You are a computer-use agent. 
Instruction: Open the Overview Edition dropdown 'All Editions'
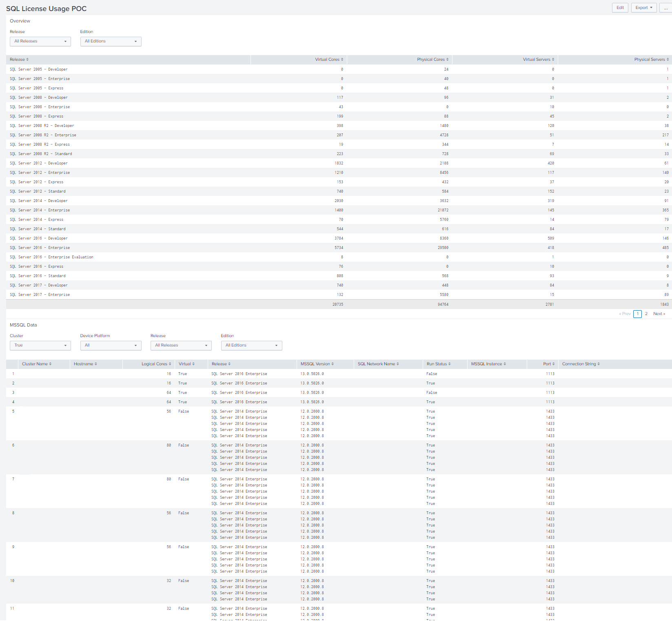(x=111, y=41)
